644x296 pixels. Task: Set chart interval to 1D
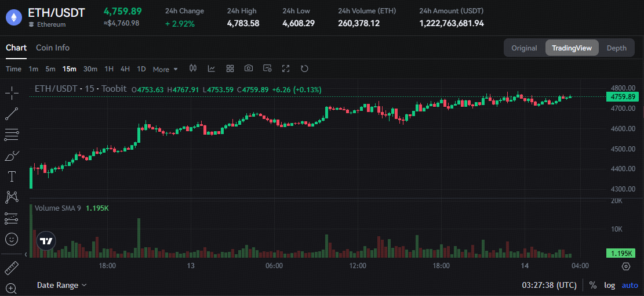[x=141, y=69]
